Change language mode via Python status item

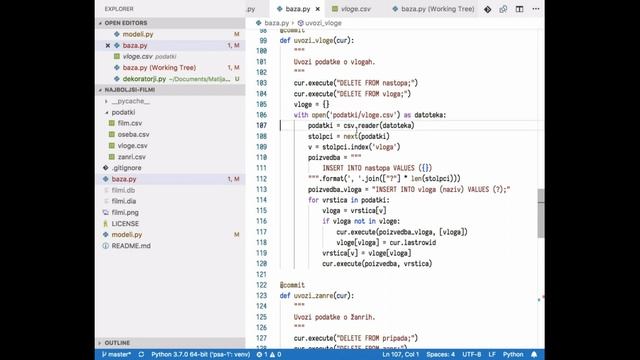(513, 354)
